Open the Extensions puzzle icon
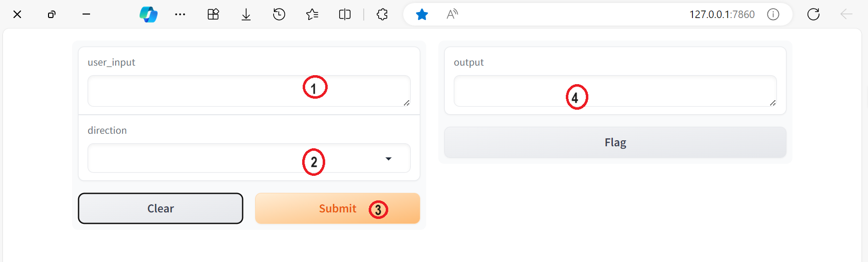 pos(382,15)
